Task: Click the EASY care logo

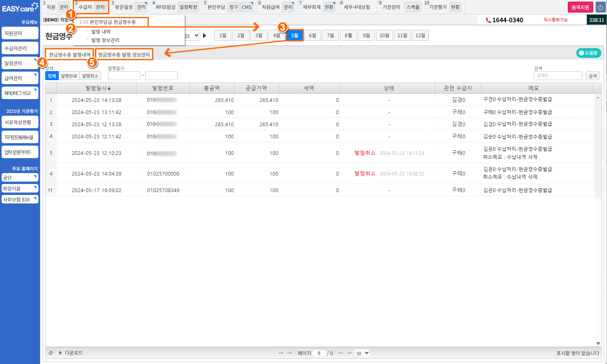Action: coord(20,8)
